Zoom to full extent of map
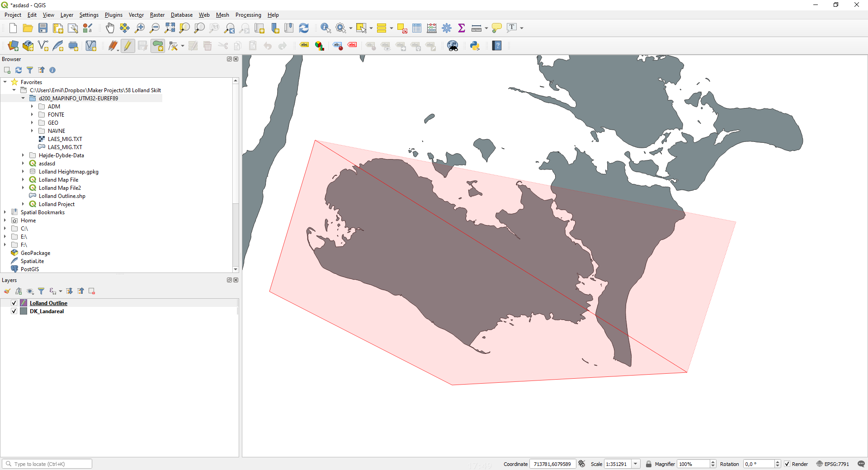868x470 pixels. coord(170,28)
